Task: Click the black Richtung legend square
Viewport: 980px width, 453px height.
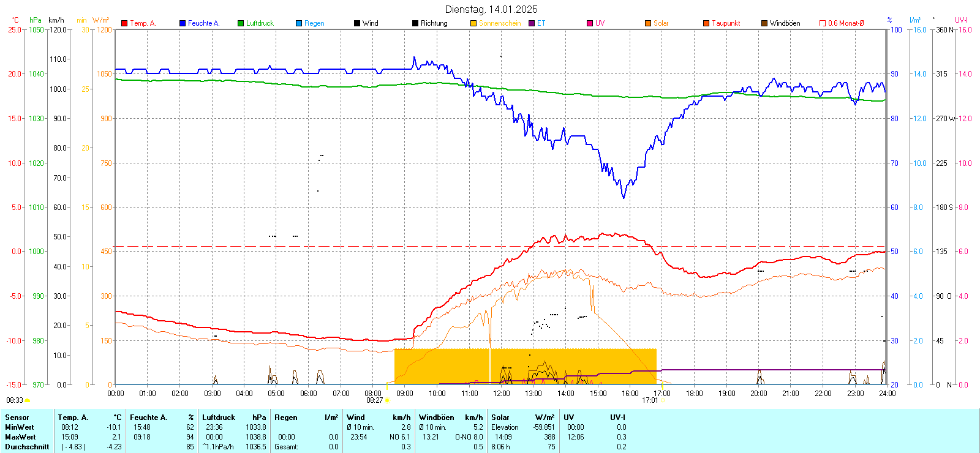Action: [x=415, y=23]
